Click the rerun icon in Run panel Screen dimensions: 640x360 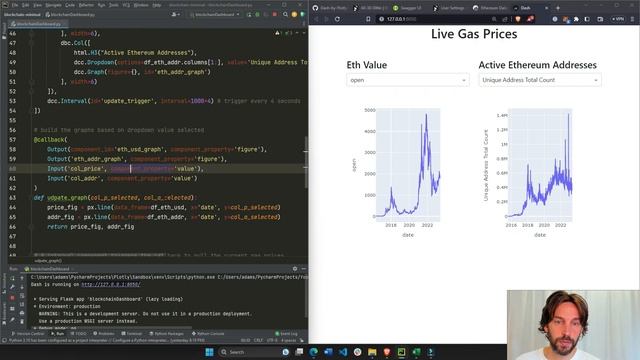[x=12, y=278]
